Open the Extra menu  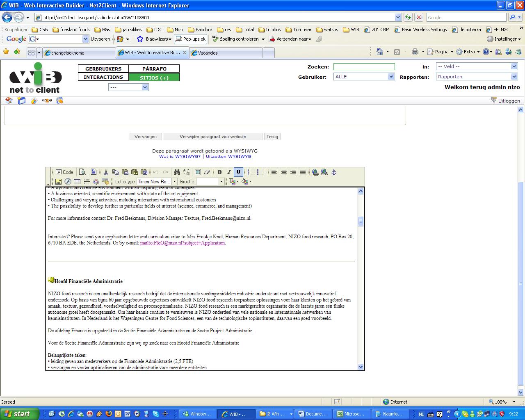click(x=468, y=52)
